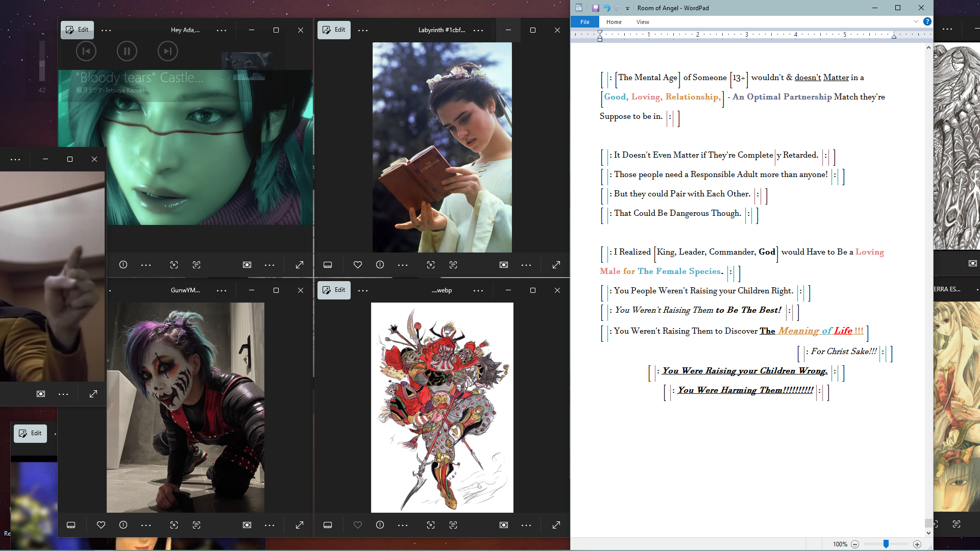Enter fullscreen in Labyrinth photo window
This screenshot has width=980, height=551.
pyautogui.click(x=556, y=265)
